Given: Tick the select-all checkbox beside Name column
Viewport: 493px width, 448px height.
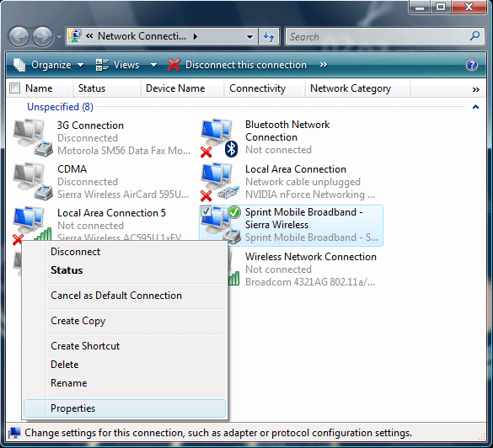Looking at the screenshot, I should click(x=14, y=88).
